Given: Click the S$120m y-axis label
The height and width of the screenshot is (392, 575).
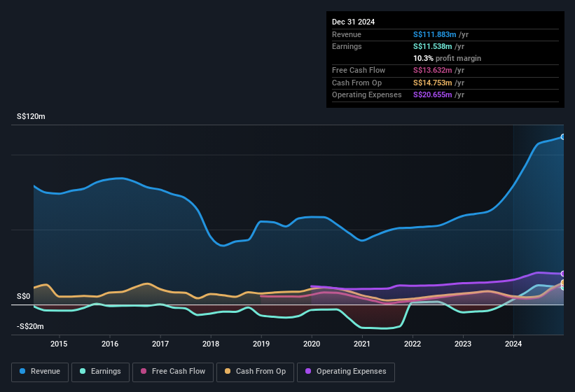Looking at the screenshot, I should coord(31,117).
